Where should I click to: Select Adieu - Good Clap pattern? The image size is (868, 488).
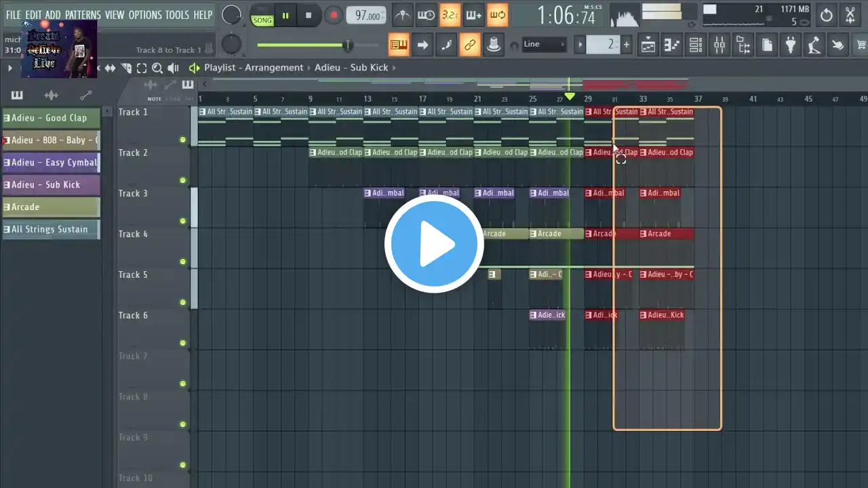[x=51, y=118]
